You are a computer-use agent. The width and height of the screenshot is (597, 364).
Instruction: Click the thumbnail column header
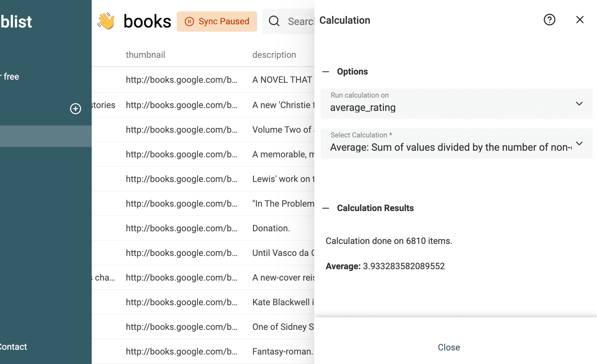point(145,55)
